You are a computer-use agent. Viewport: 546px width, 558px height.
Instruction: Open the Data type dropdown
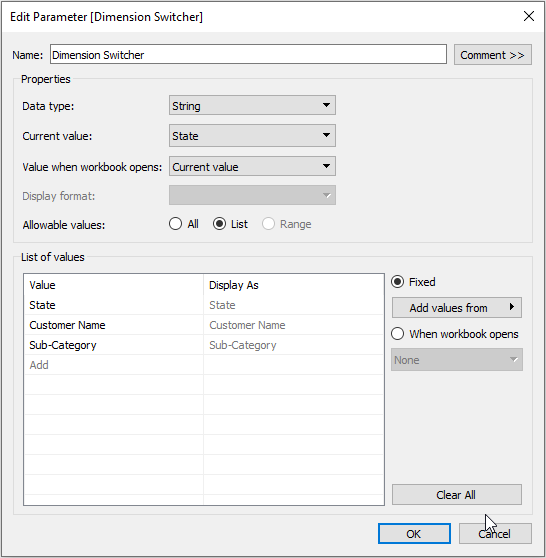[252, 105]
